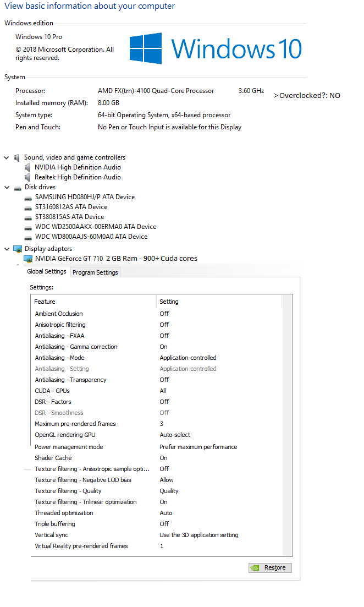Click the Allow value for Negative LOD bias
Image resolution: width=364 pixels, height=607 pixels.
[167, 480]
